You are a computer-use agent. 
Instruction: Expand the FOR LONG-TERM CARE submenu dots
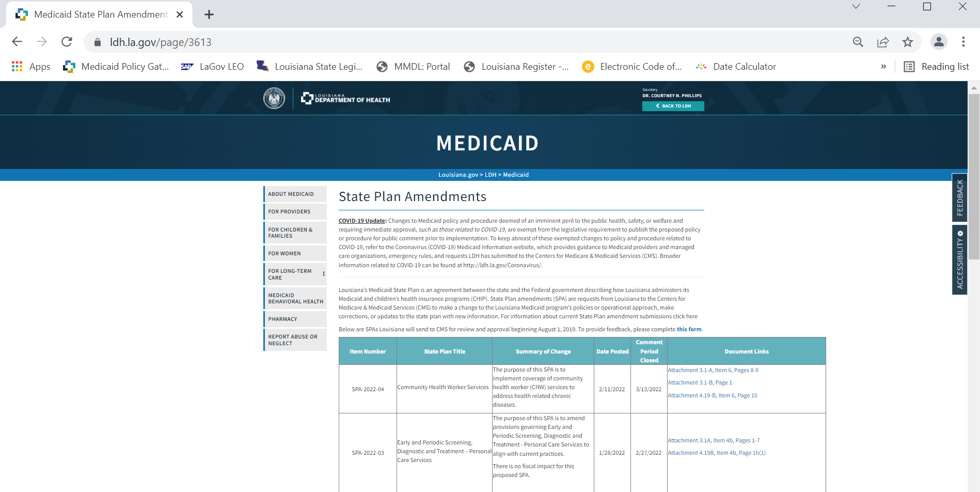[324, 274]
